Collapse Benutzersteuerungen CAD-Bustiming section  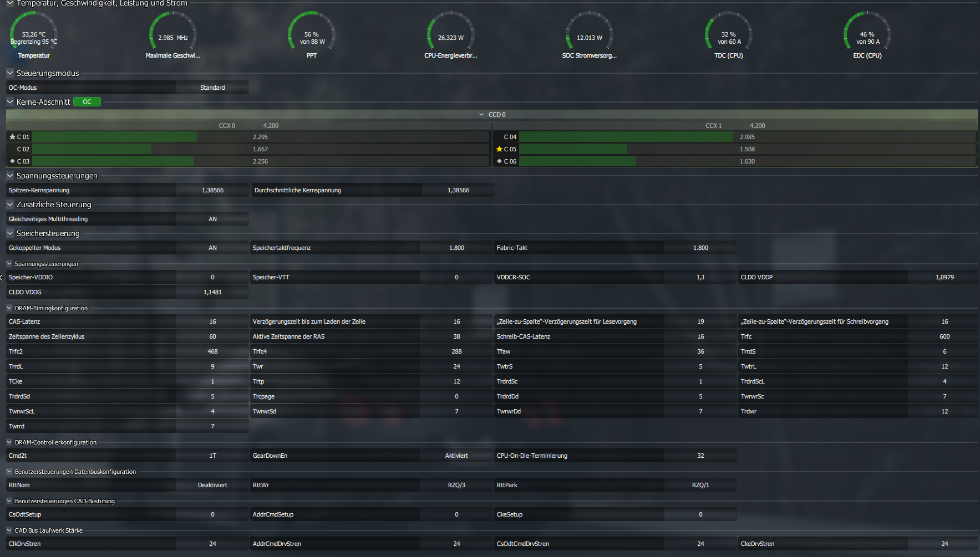(x=9, y=500)
